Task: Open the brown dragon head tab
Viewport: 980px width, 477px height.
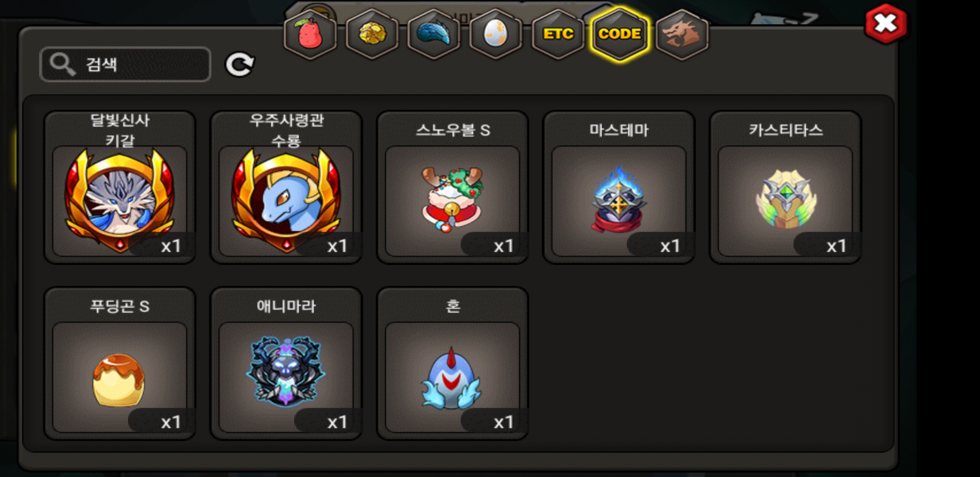Action: click(x=682, y=34)
